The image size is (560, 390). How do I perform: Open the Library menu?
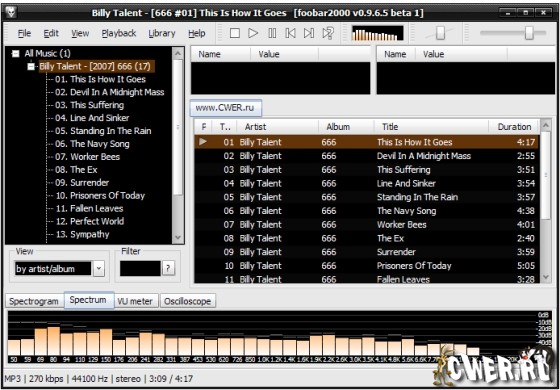pyautogui.click(x=162, y=33)
